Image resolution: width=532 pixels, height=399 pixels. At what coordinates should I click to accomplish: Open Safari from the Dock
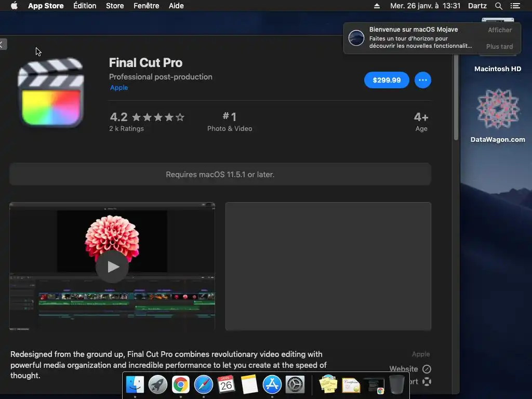point(204,384)
